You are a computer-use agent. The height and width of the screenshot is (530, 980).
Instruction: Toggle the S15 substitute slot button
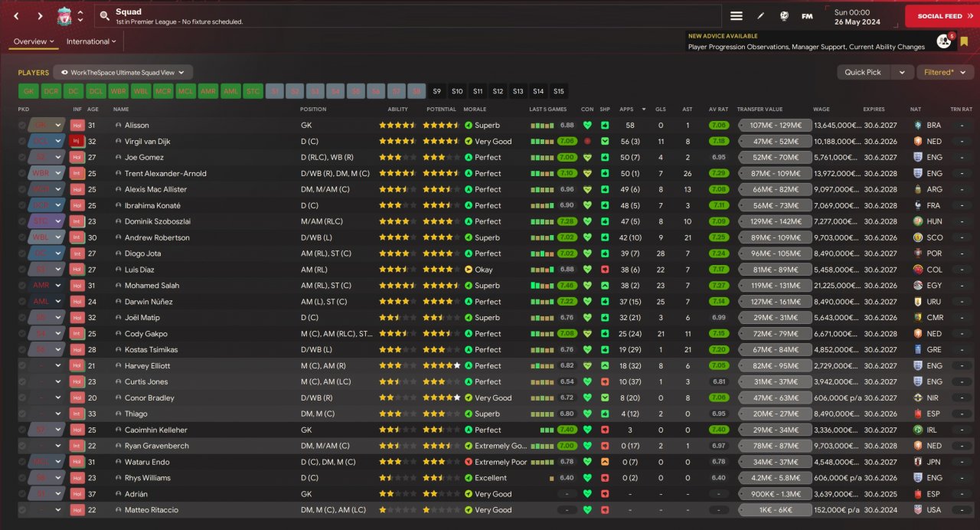[559, 91]
